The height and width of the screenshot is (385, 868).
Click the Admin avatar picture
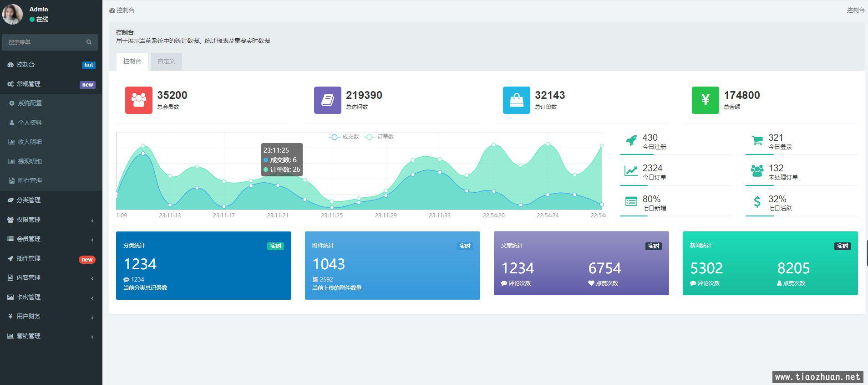click(12, 14)
